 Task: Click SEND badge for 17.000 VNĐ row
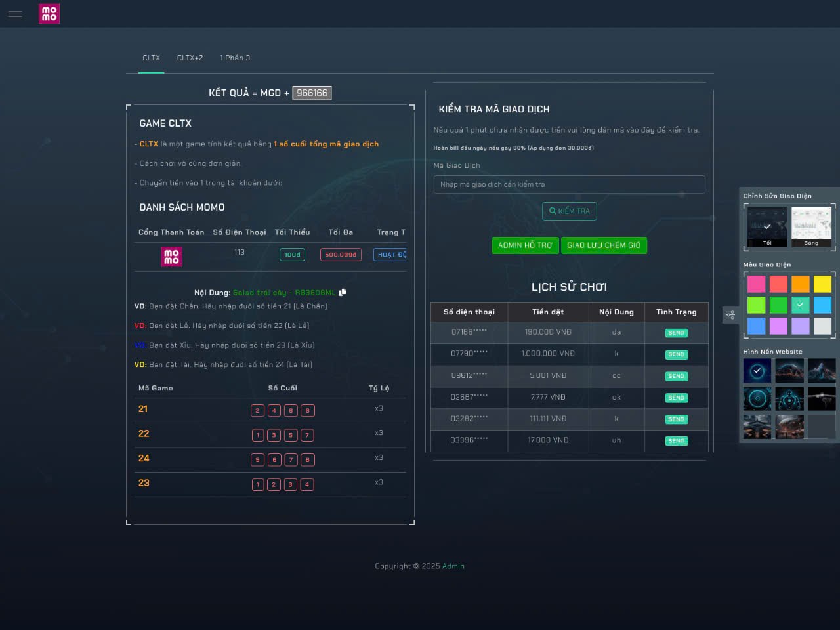click(676, 441)
